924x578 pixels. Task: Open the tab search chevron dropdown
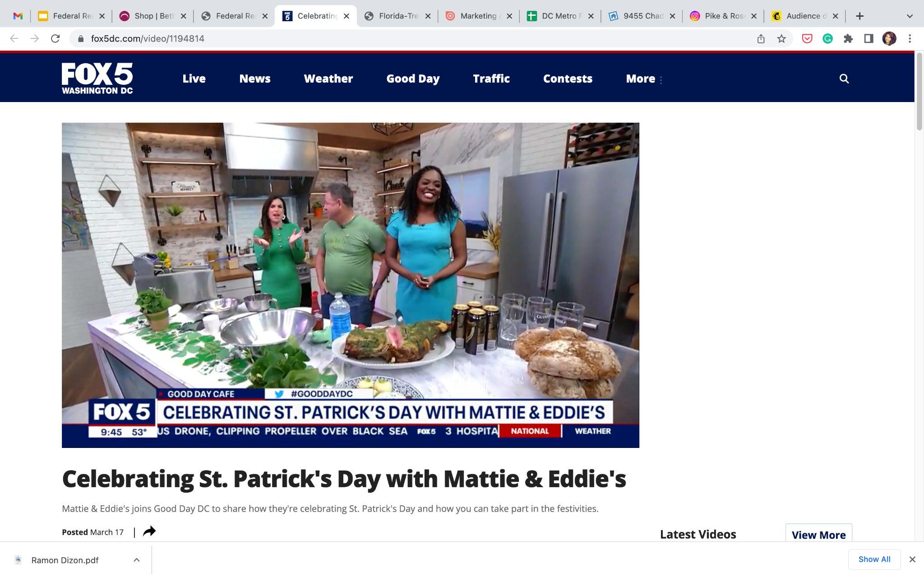(x=910, y=16)
